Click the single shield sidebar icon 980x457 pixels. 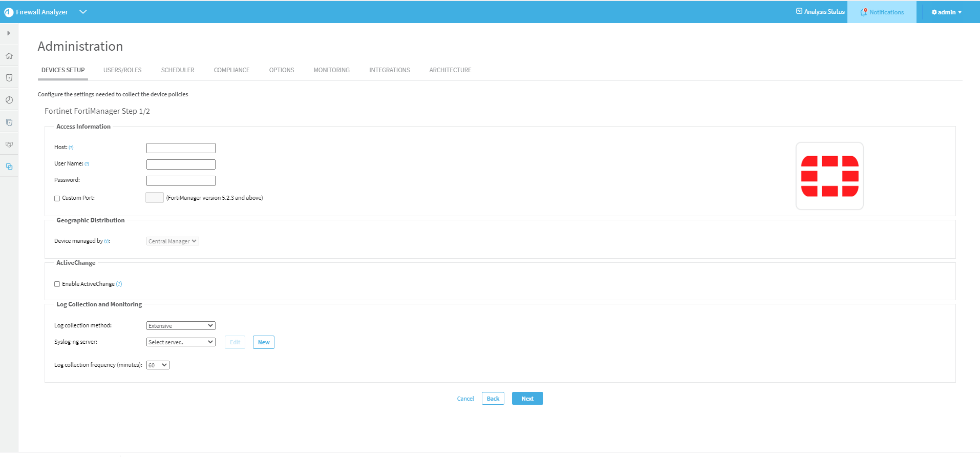point(9,78)
